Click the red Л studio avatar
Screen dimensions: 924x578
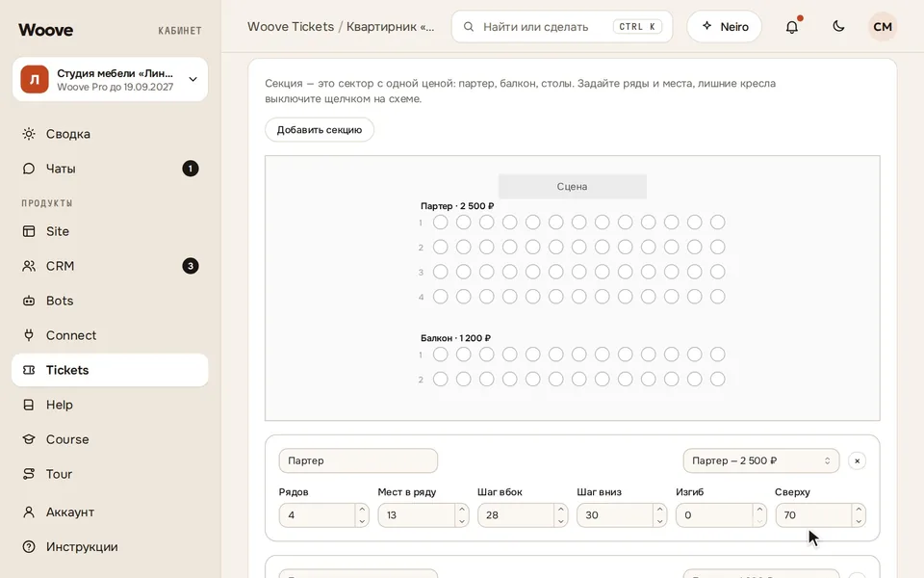[x=35, y=79]
